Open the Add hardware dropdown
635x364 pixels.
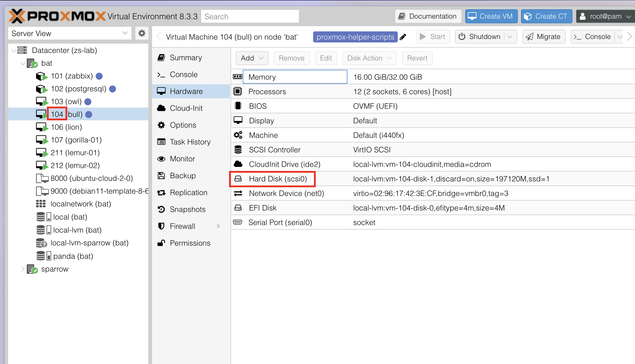click(252, 58)
